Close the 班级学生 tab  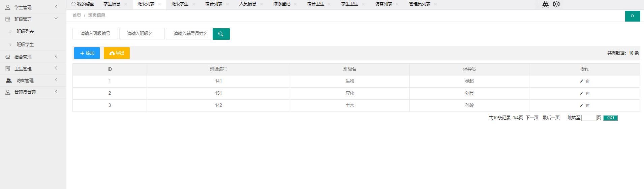[x=194, y=4]
